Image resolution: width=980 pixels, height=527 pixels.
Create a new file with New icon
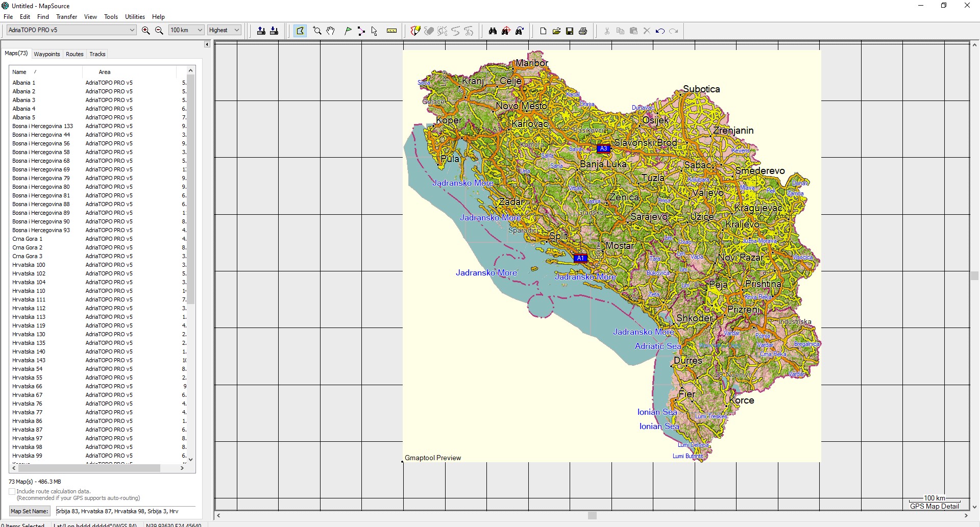[x=543, y=31]
